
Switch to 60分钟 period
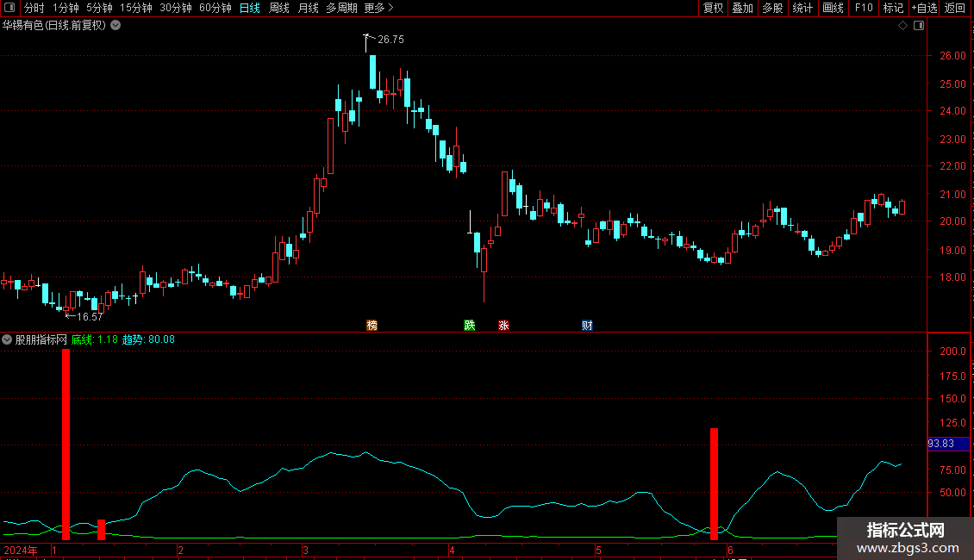pyautogui.click(x=215, y=8)
